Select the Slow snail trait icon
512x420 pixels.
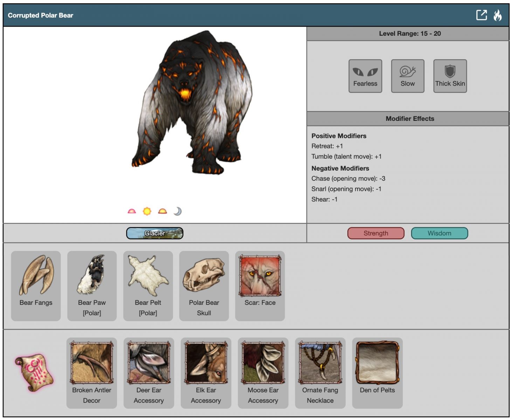point(407,76)
